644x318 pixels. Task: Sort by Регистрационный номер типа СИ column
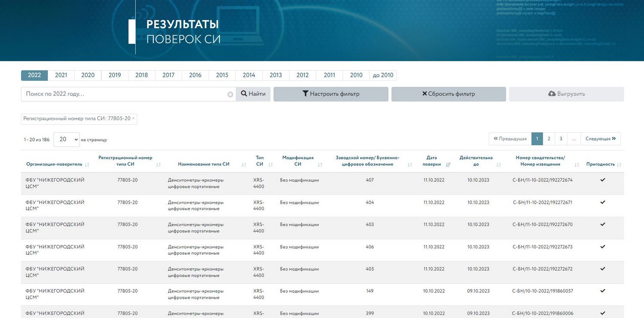[158, 165]
